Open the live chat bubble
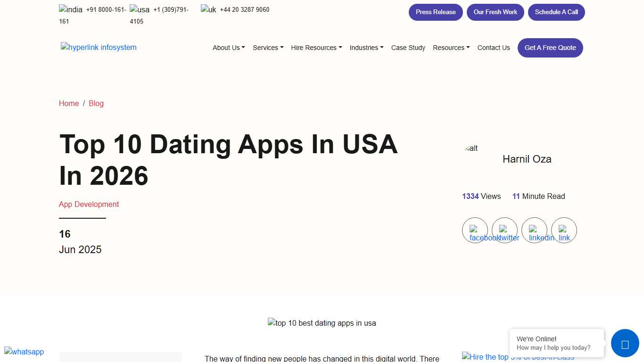 pos(625,343)
